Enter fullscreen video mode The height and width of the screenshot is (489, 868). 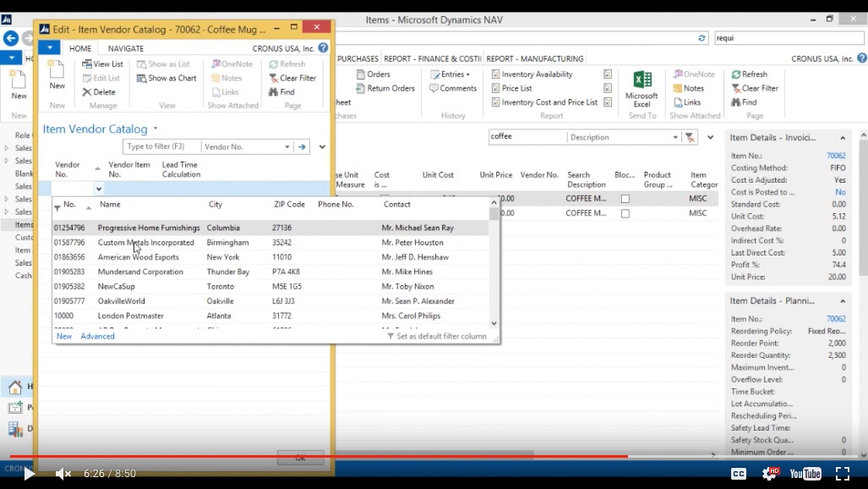tap(842, 473)
